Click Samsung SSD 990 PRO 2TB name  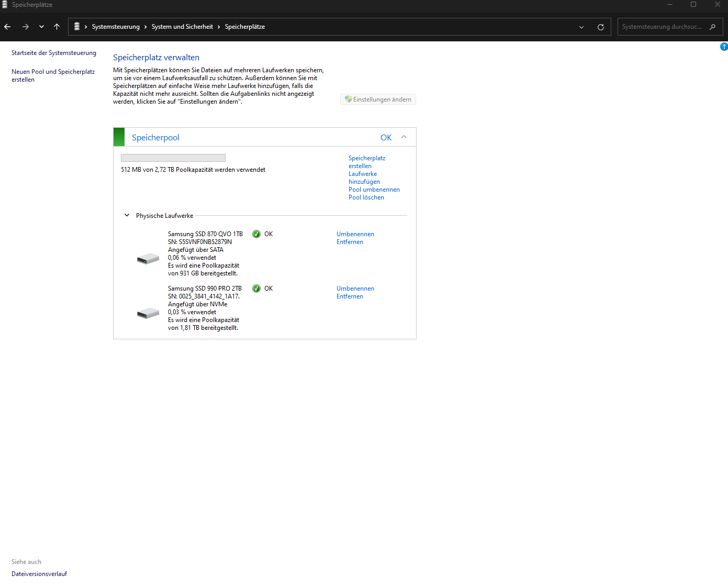coord(205,289)
